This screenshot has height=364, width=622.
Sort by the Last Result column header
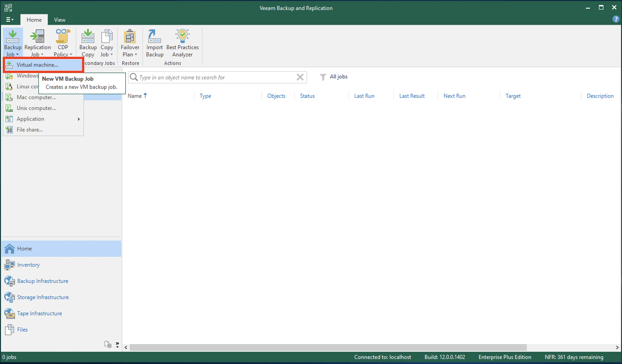tap(412, 96)
